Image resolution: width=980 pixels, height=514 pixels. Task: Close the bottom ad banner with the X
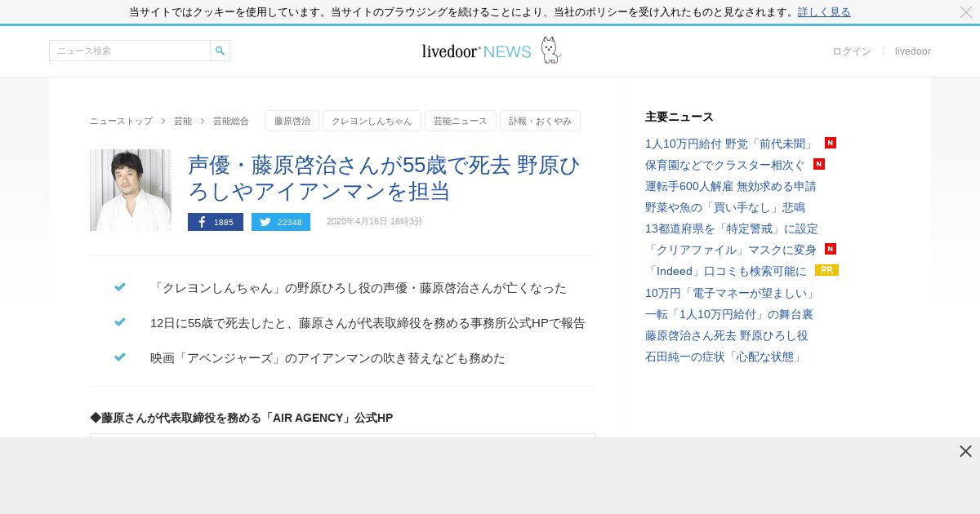click(x=965, y=451)
